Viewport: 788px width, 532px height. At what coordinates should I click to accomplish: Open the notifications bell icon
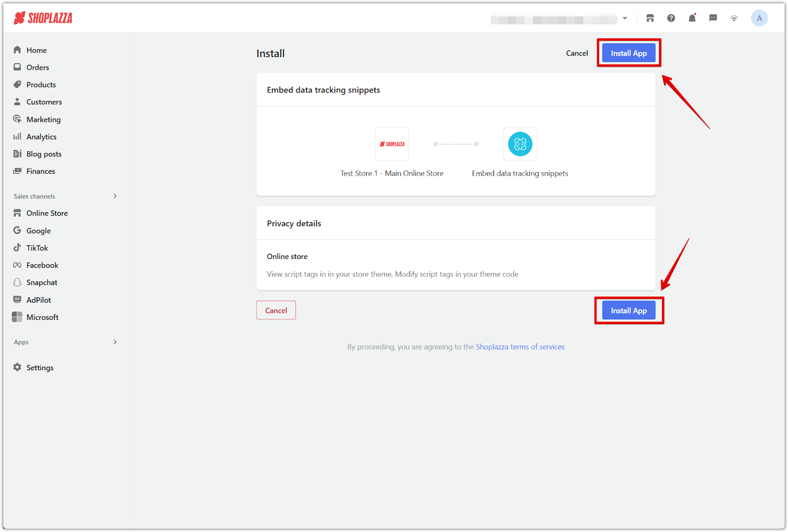tap(692, 18)
